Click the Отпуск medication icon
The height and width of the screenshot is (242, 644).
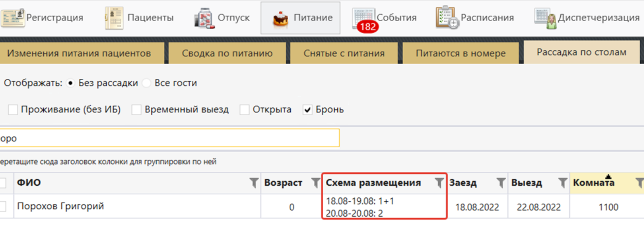204,19
